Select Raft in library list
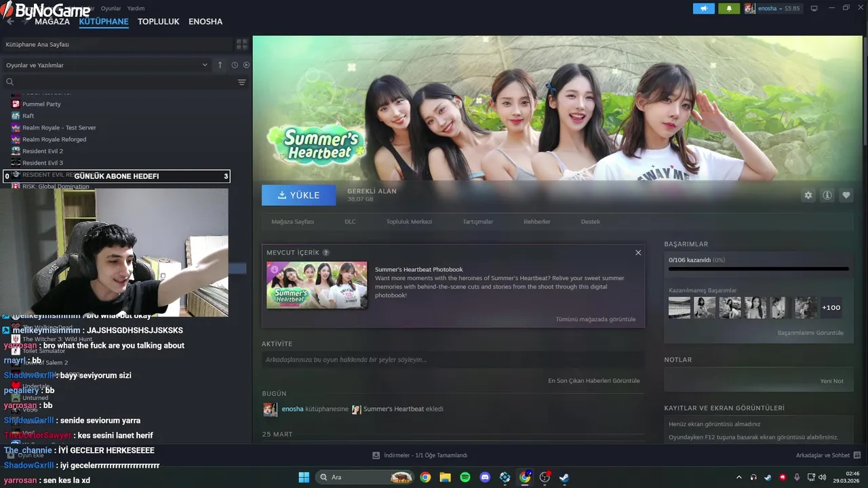868x488 pixels. (28, 116)
